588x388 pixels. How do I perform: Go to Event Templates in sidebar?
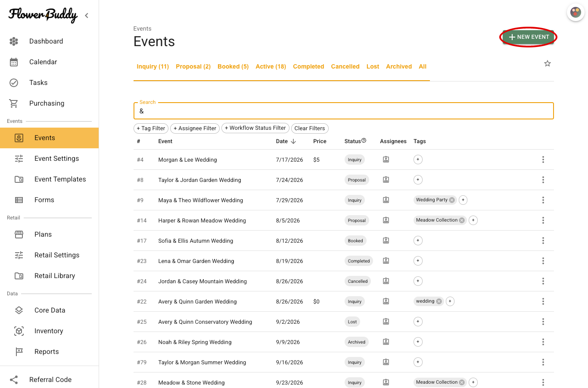tap(49, 179)
